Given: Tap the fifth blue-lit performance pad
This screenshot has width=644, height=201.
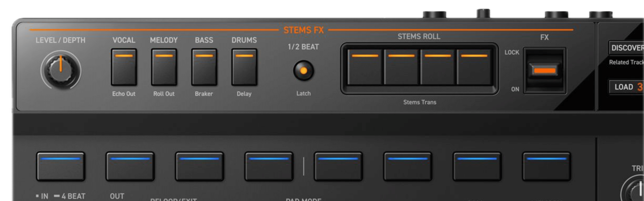Looking at the screenshot, I should pos(338,166).
